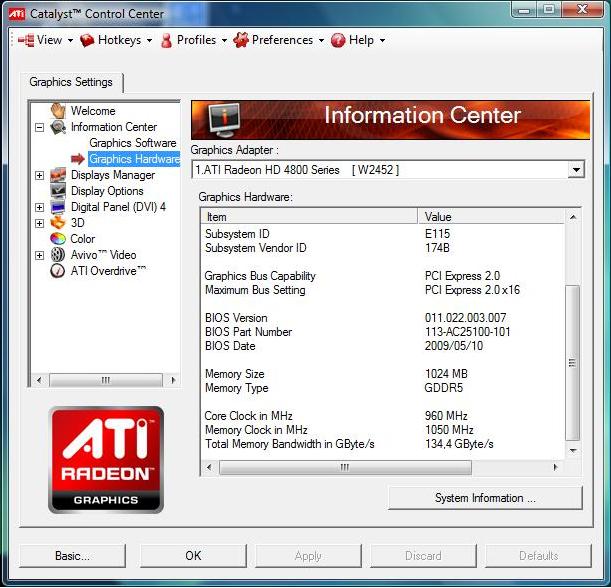Click hardware list scroll up arrow

(572, 217)
